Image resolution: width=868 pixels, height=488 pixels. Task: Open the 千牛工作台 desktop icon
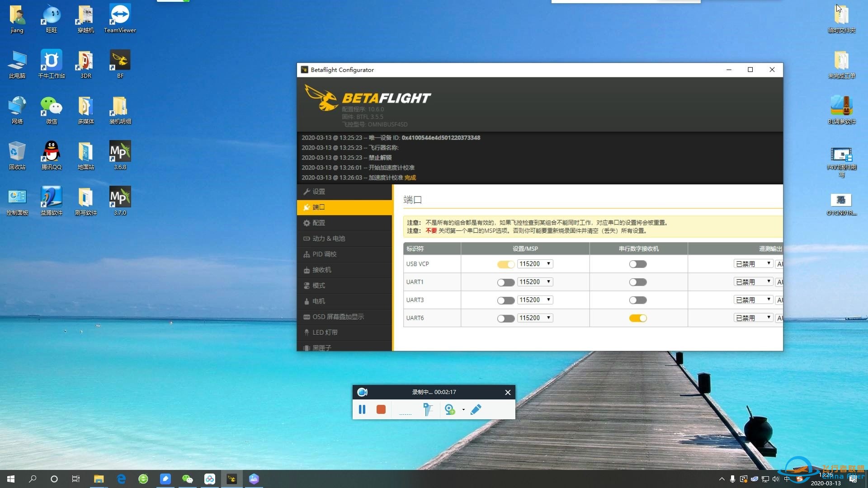tap(52, 64)
